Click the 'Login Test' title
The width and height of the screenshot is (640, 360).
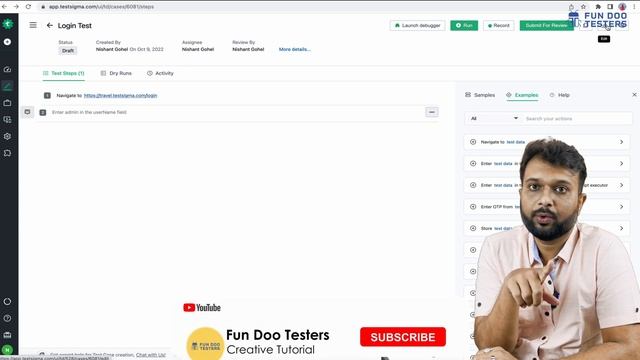[x=75, y=25]
